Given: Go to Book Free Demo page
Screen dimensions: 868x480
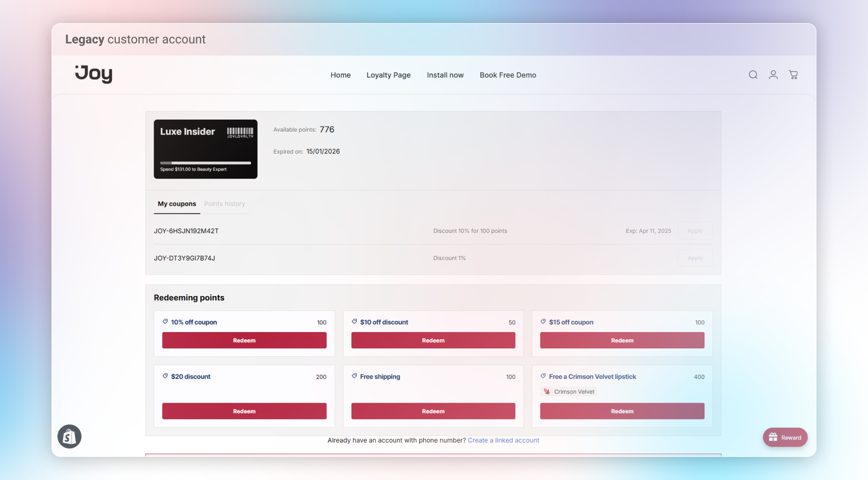Looking at the screenshot, I should point(508,75).
